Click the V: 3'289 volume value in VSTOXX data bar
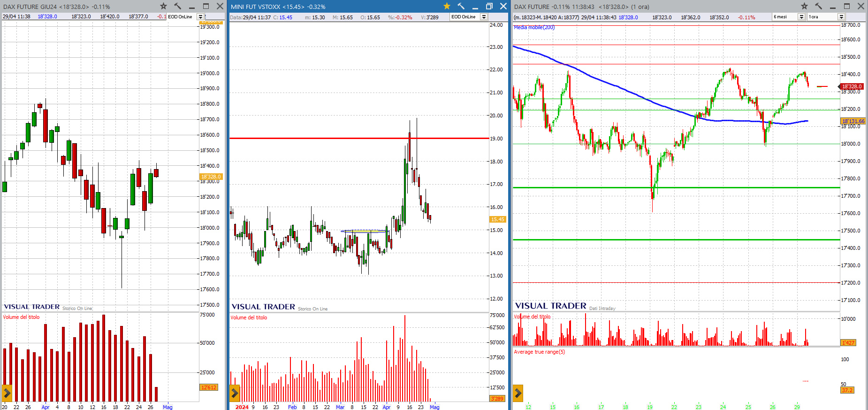868x410 pixels. pos(430,17)
